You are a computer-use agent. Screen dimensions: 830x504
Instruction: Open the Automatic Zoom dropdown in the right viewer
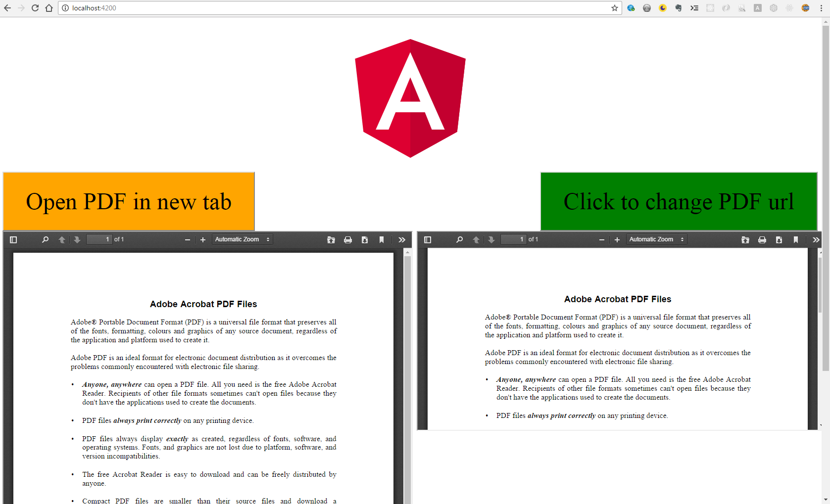[x=656, y=239]
